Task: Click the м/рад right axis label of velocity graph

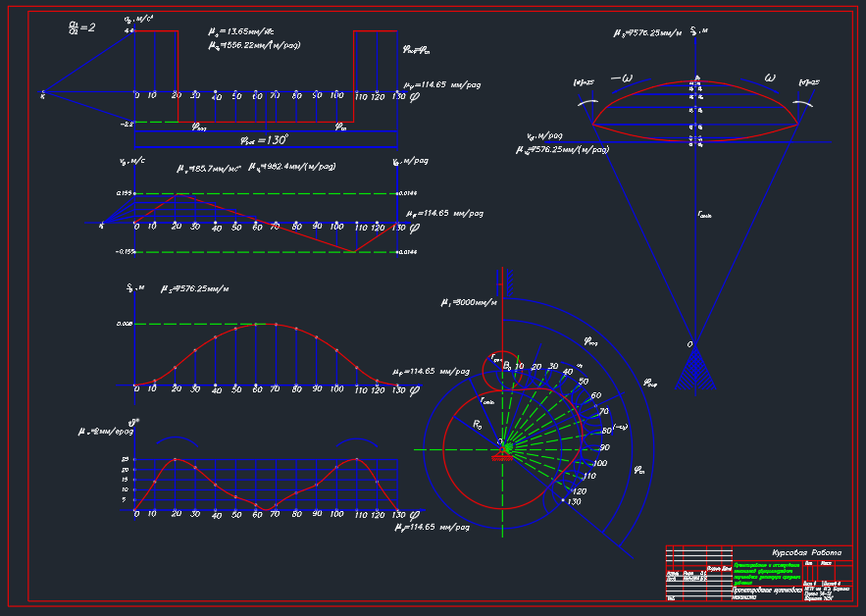Action: [x=410, y=161]
